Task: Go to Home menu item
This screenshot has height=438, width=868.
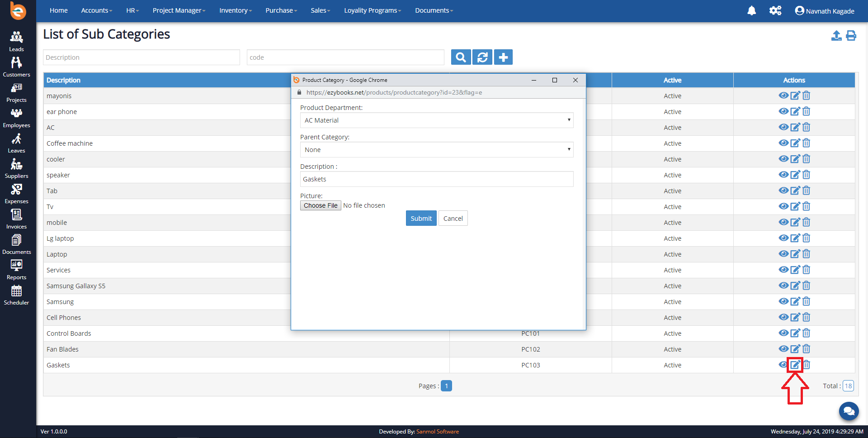Action: pos(59,10)
